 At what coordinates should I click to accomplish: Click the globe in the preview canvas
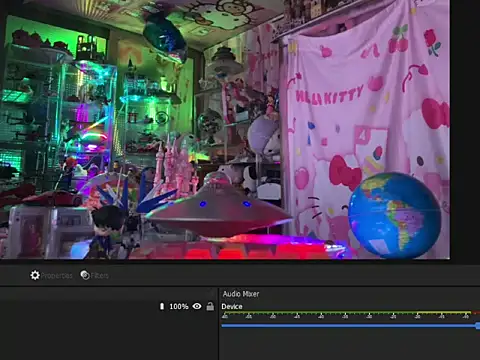[x=395, y=215]
